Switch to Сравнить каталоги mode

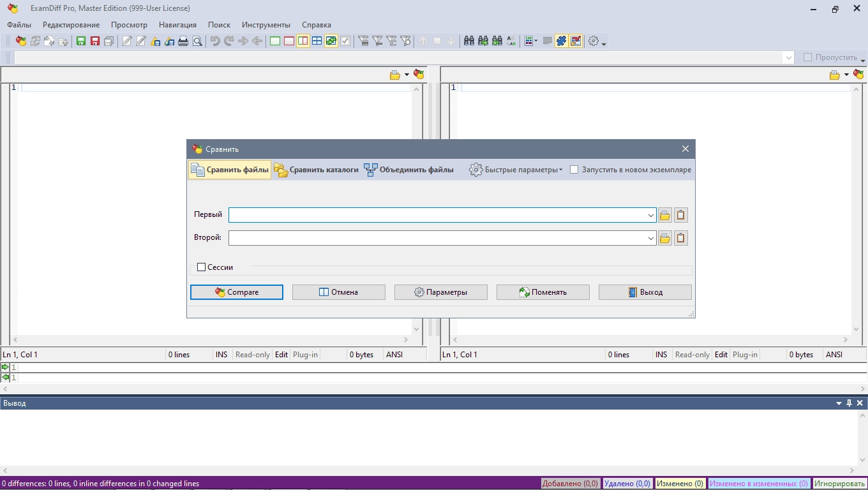(317, 170)
